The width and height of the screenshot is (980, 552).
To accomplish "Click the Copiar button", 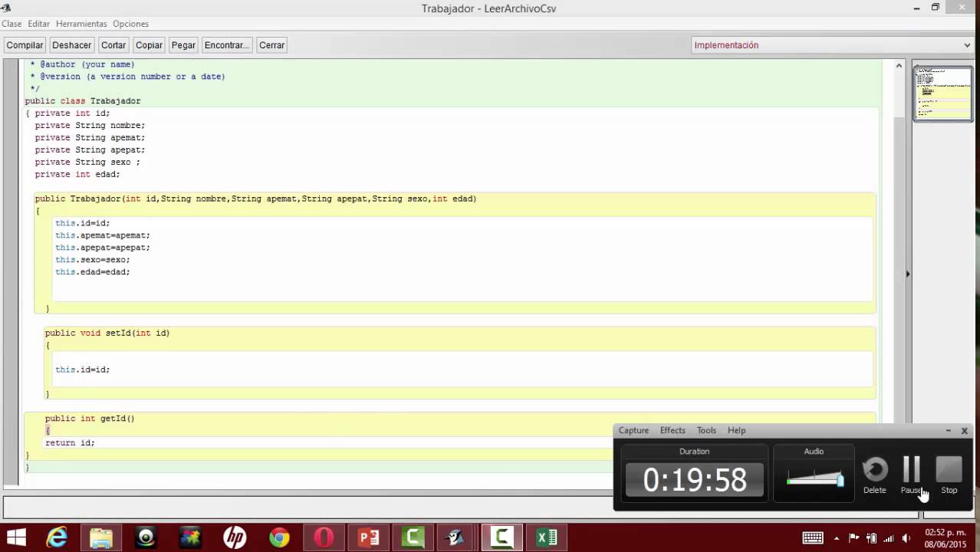I will (149, 45).
